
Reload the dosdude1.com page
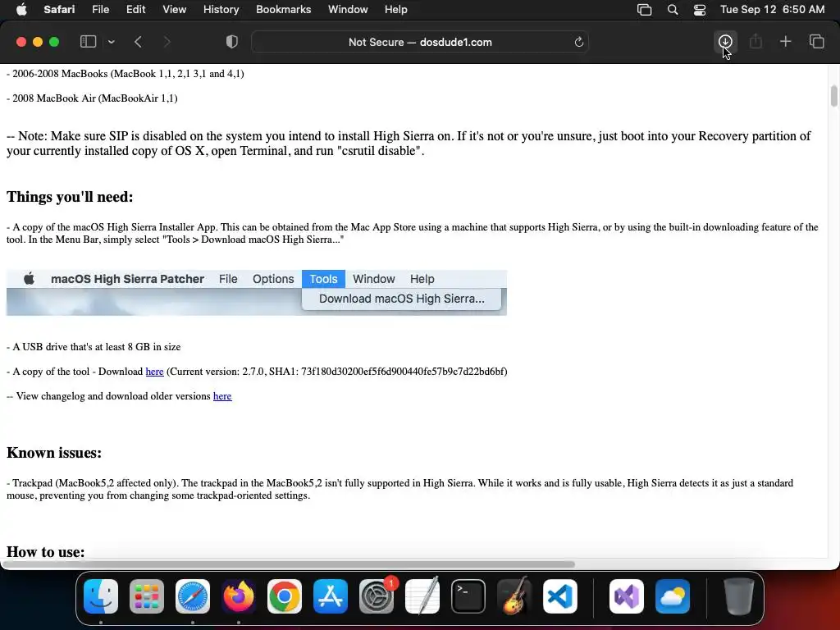[x=578, y=43]
